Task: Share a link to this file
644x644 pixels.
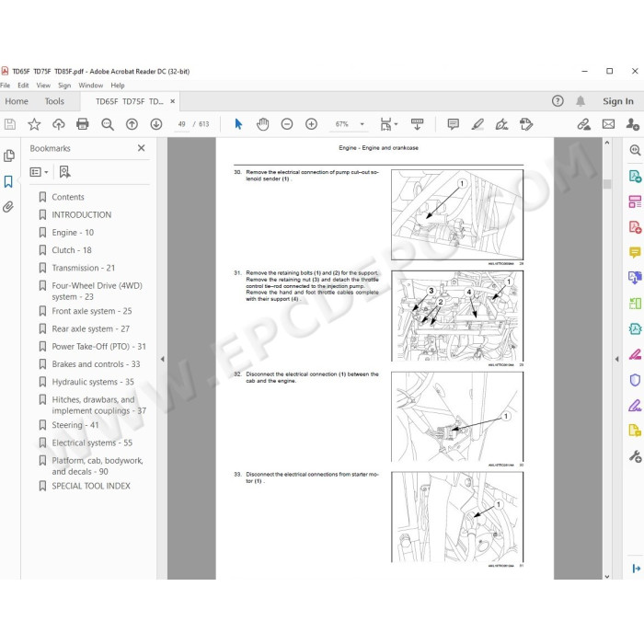Action: [x=583, y=124]
